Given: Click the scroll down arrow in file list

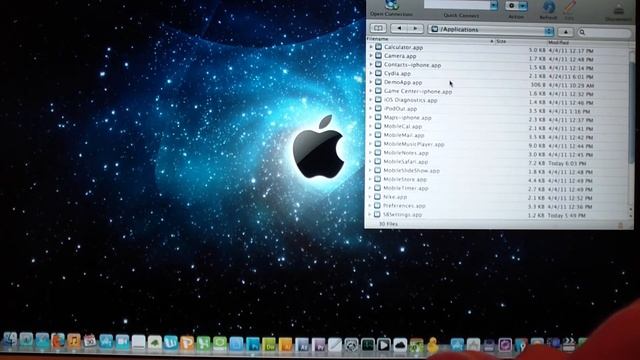Looking at the screenshot, I should pos(631,216).
